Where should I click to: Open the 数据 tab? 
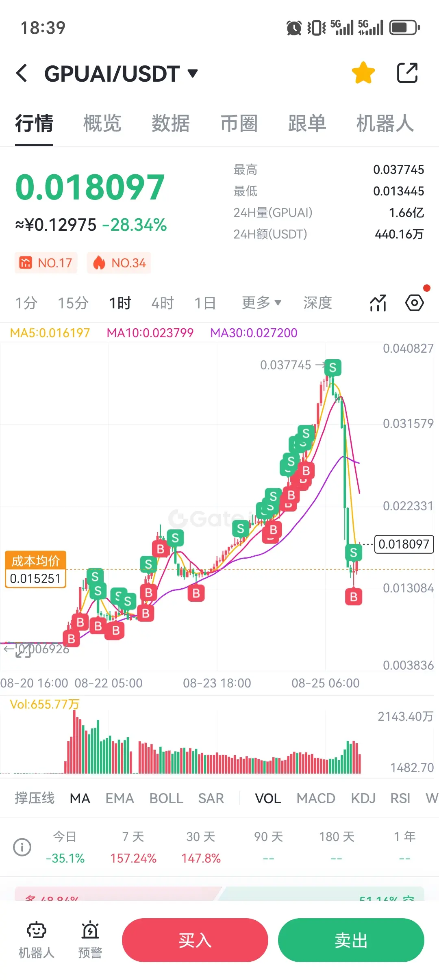(x=171, y=123)
